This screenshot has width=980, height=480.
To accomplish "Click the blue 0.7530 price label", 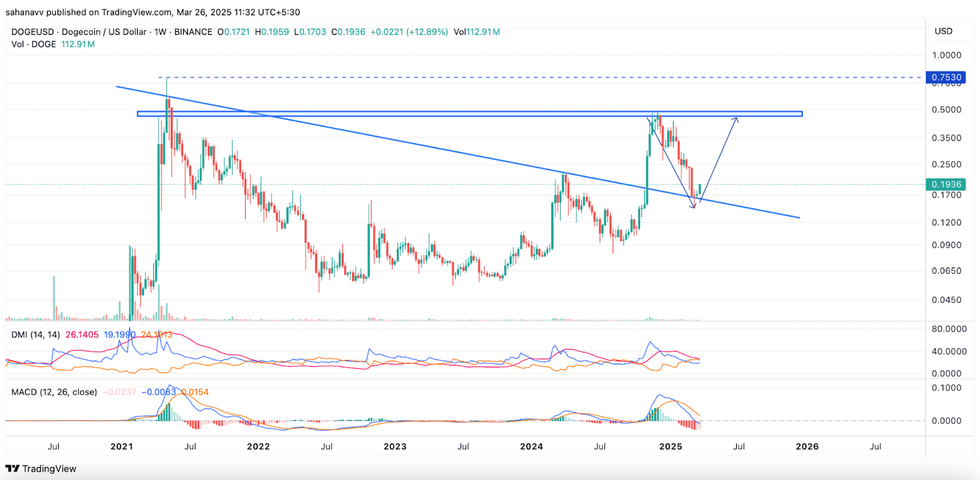I will [946, 77].
